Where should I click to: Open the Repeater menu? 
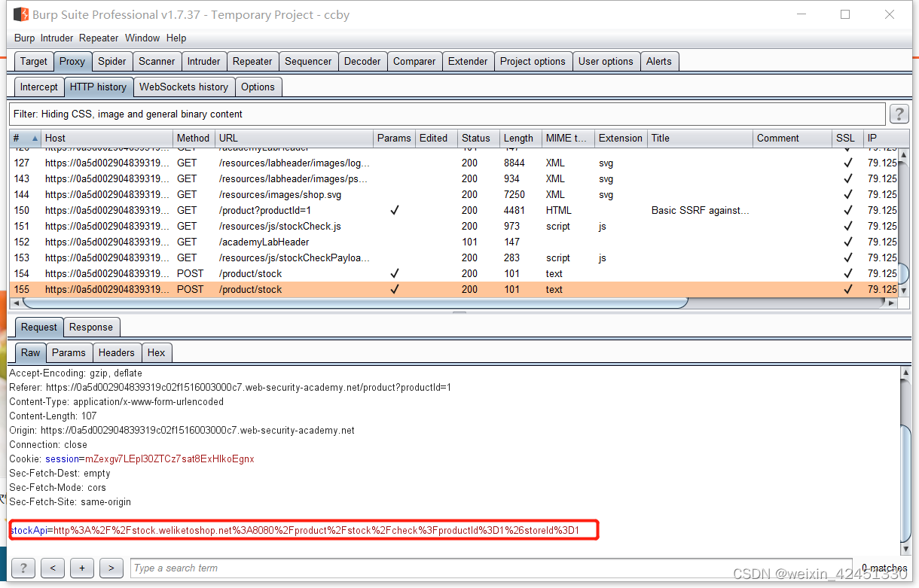(x=99, y=38)
